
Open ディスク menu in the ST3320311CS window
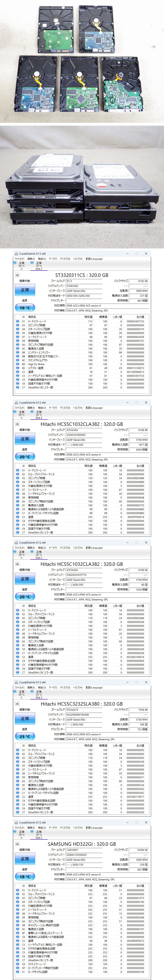click(65, 259)
